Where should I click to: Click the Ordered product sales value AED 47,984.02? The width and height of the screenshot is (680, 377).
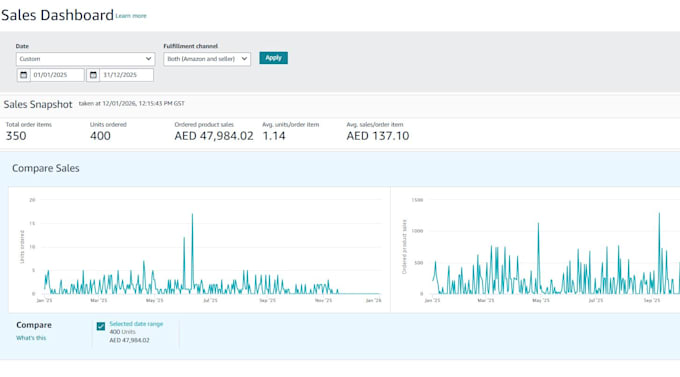pos(214,136)
